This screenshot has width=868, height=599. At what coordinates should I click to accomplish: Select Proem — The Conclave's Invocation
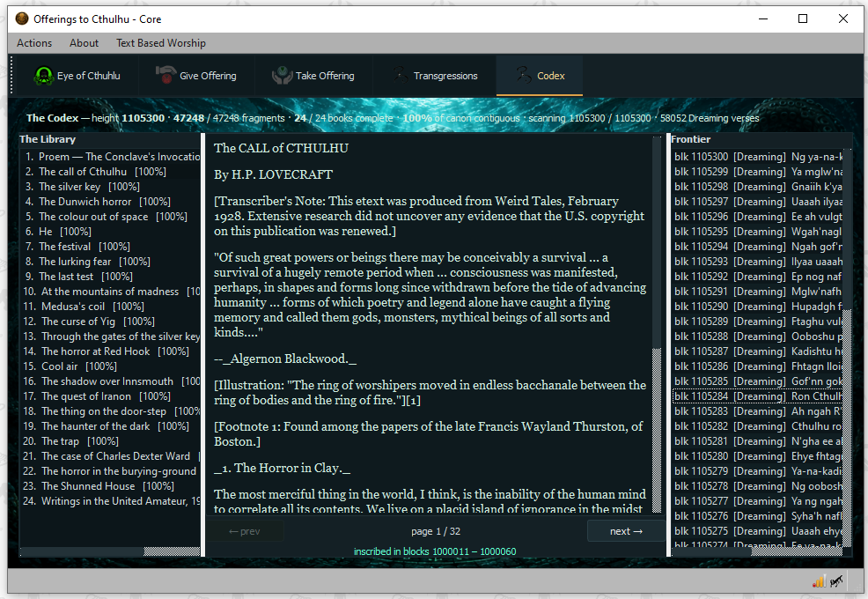[111, 157]
